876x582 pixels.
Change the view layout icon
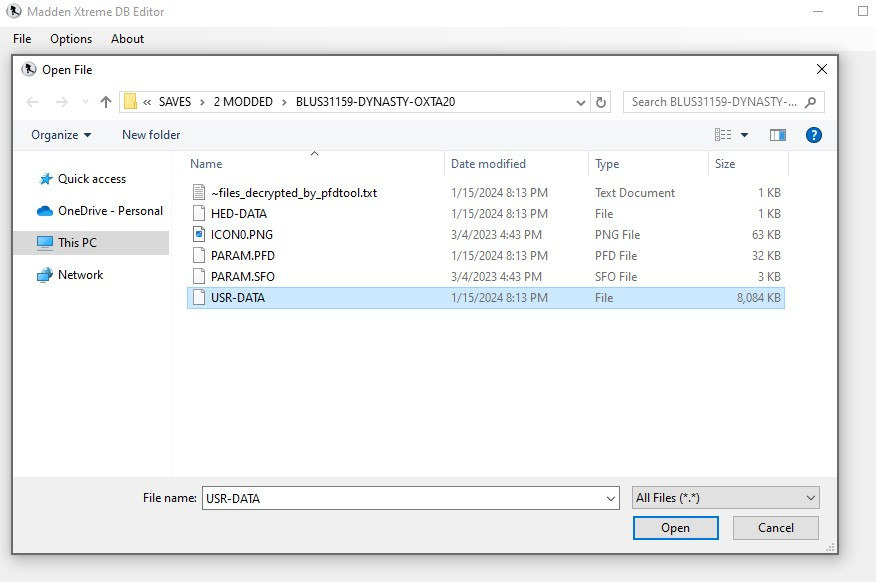pos(723,135)
